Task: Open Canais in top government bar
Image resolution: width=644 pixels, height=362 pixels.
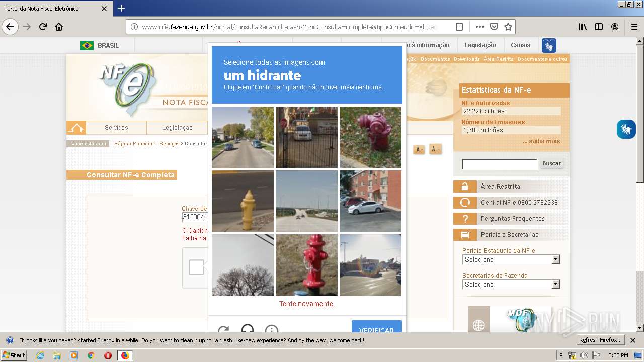Action: tap(520, 45)
